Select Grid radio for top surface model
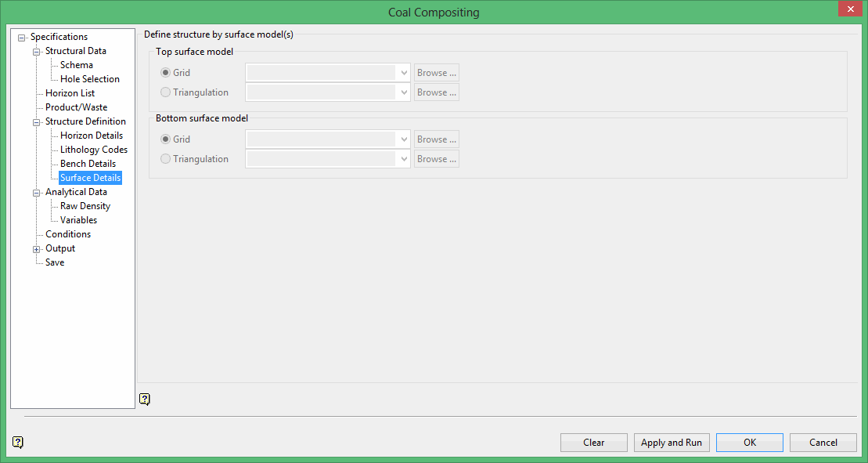The height and width of the screenshot is (463, 868). pos(165,73)
